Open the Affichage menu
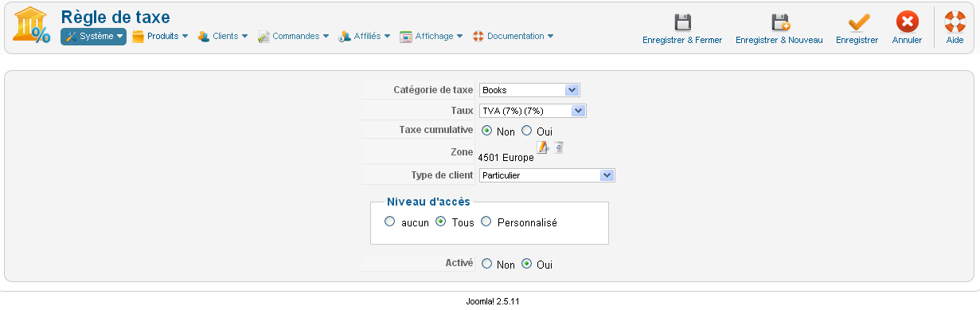The width and height of the screenshot is (980, 310). (x=431, y=37)
